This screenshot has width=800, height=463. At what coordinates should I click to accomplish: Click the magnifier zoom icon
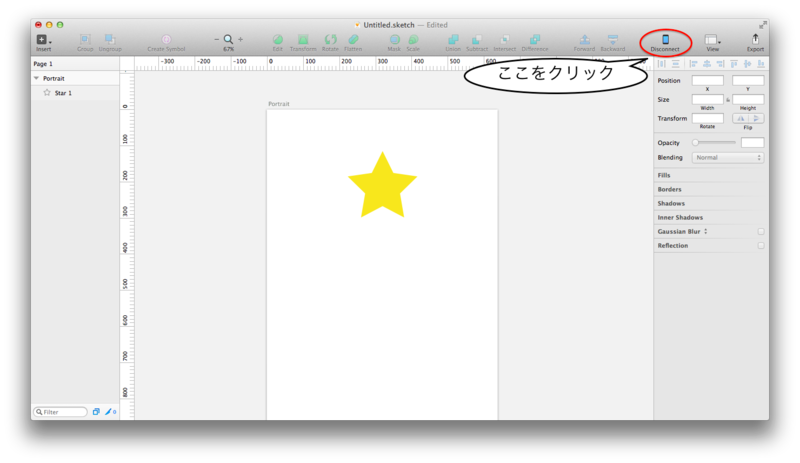[228, 39]
